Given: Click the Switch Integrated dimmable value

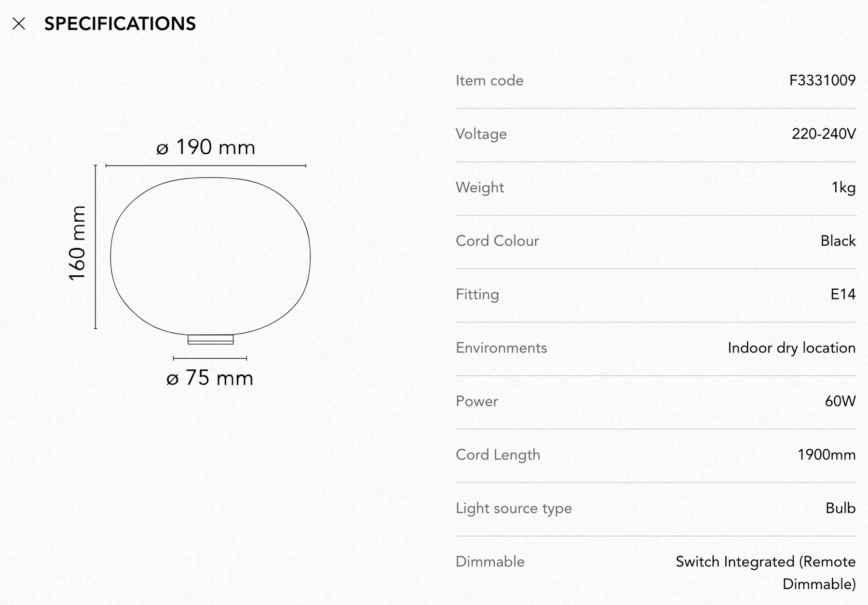Looking at the screenshot, I should coord(766,573).
